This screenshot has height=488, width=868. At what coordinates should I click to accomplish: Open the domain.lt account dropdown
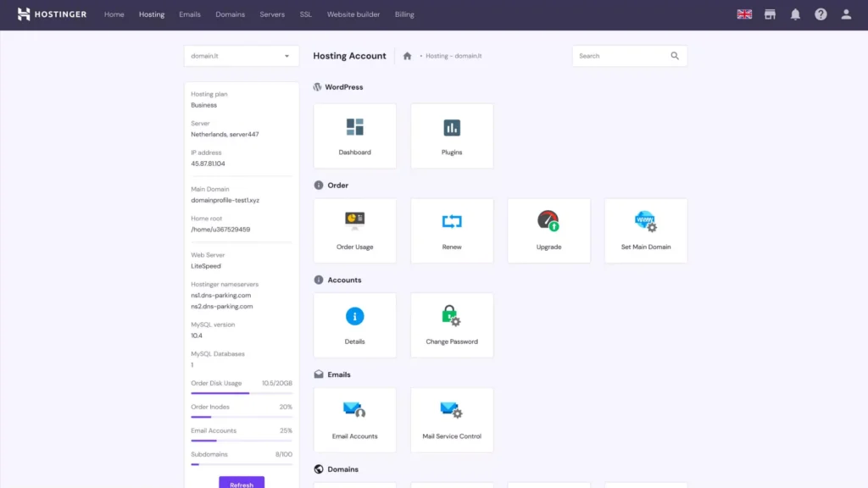[242, 56]
